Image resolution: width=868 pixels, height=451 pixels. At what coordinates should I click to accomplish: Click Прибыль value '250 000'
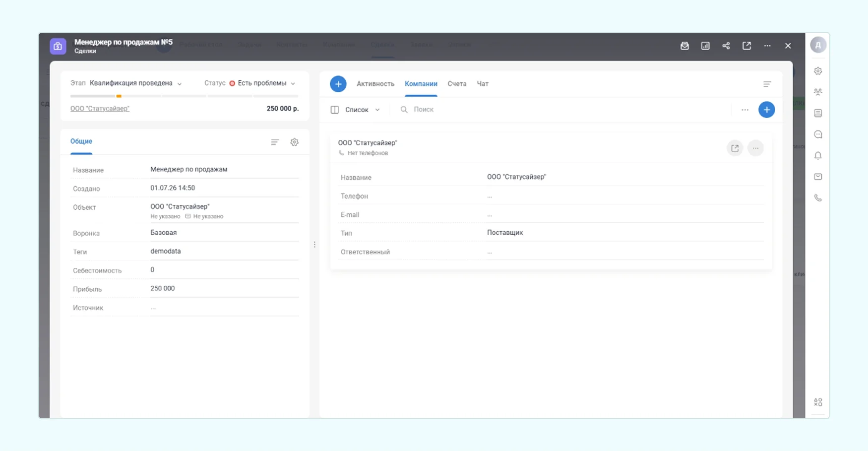tap(163, 288)
